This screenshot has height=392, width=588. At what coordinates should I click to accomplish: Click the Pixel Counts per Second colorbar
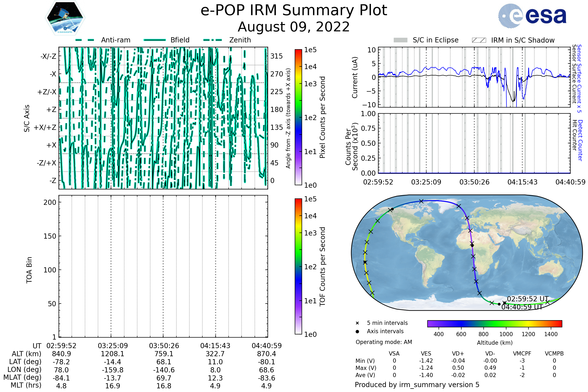298,117
